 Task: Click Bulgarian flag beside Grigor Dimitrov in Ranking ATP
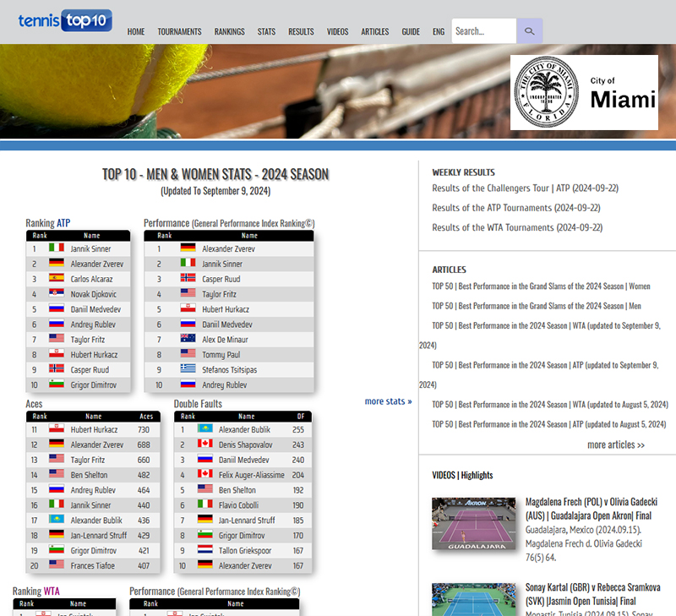pyautogui.click(x=57, y=384)
